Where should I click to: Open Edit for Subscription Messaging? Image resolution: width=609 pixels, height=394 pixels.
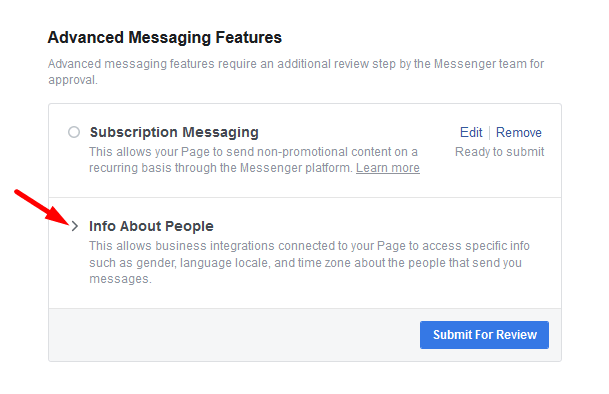pyautogui.click(x=471, y=132)
